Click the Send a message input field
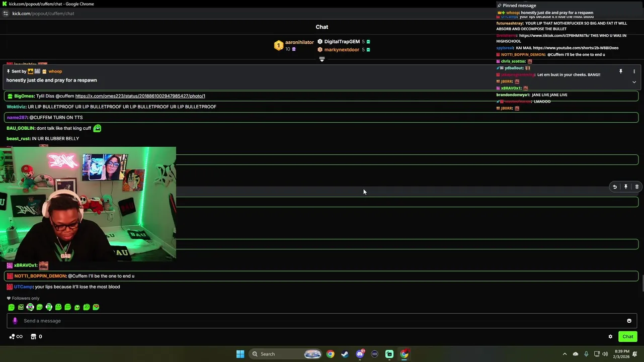This screenshot has width=644, height=362. tap(322, 321)
